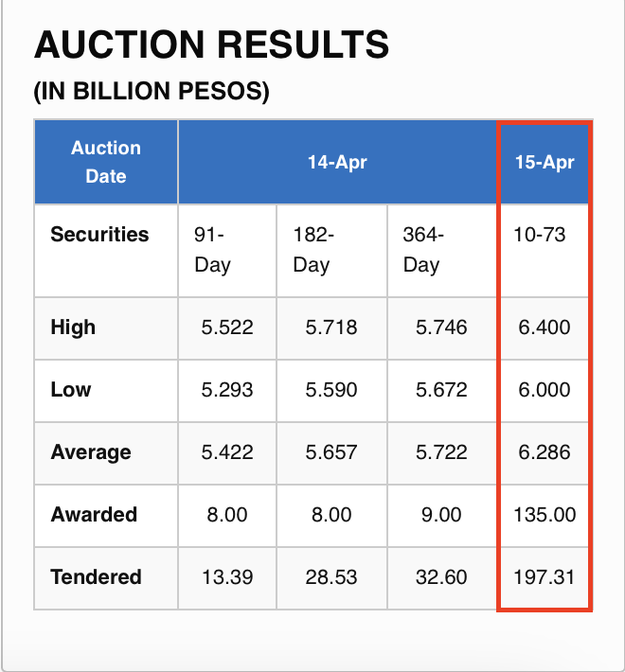Screen dimensions: 625x672
Task: Click the High row label
Action: pyautogui.click(x=73, y=327)
